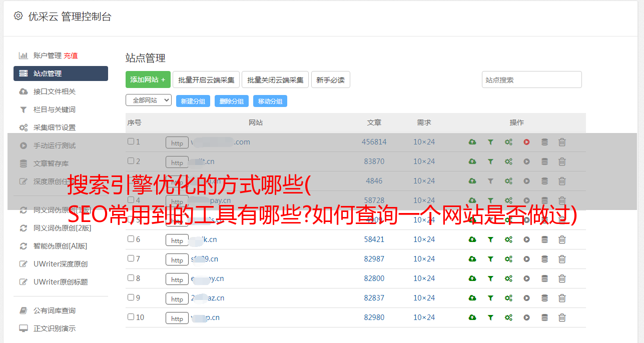Delete site in row 83870 via trash
644x343 pixels.
(562, 161)
